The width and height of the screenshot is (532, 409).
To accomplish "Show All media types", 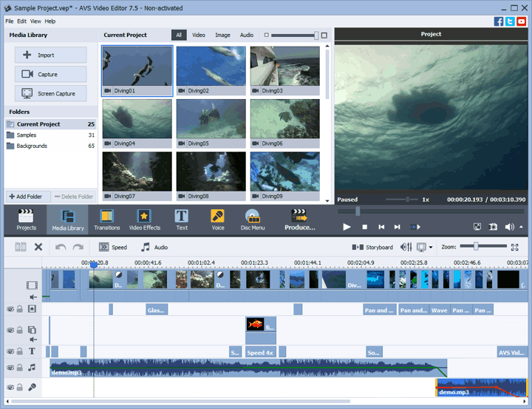I will coord(179,35).
